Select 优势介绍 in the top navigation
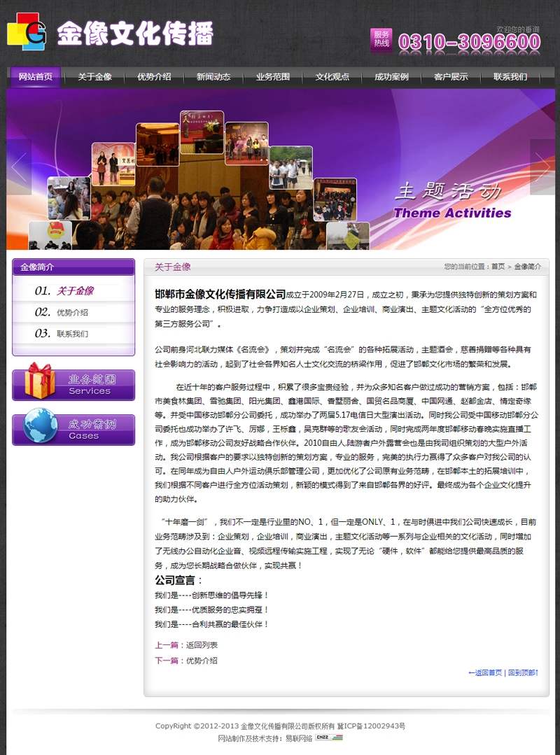 tap(154, 77)
